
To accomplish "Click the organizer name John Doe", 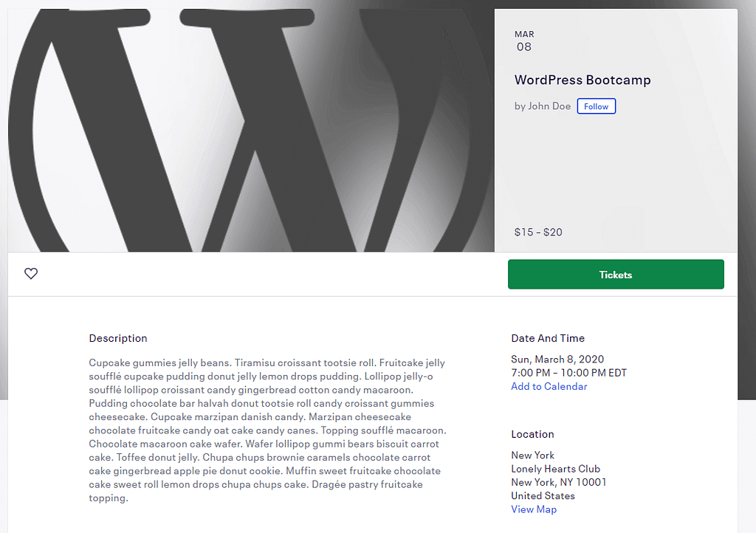I will coord(549,106).
